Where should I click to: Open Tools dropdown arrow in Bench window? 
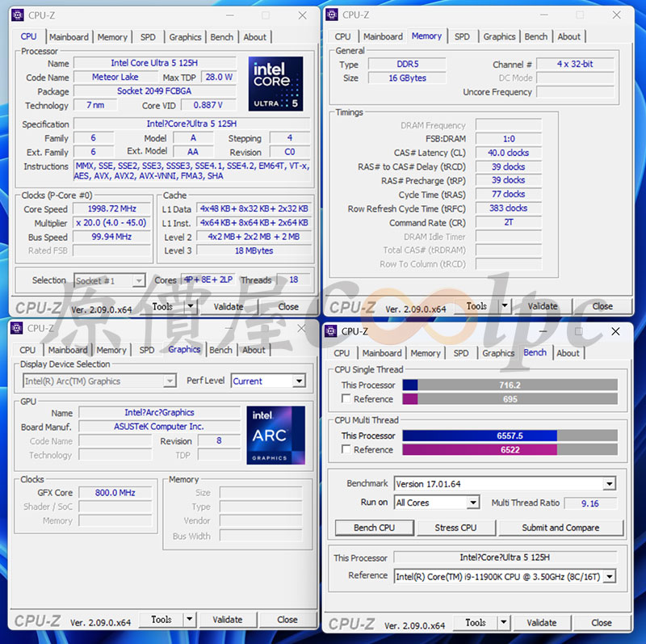tap(503, 622)
